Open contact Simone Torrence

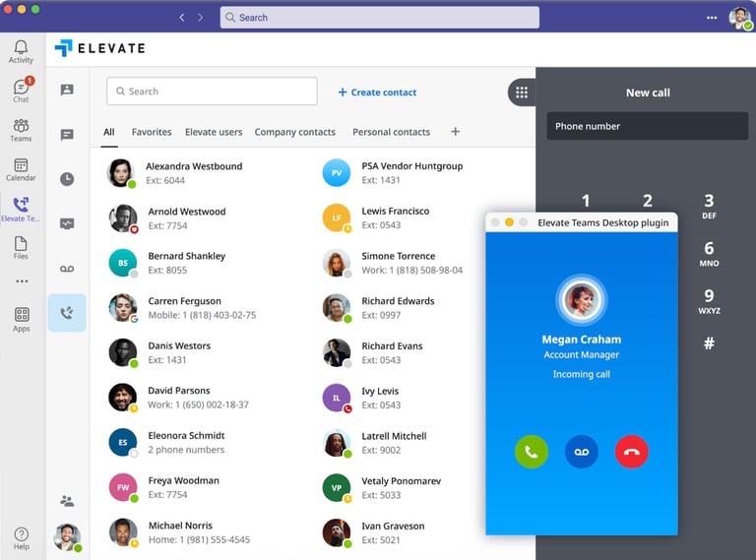click(x=393, y=263)
